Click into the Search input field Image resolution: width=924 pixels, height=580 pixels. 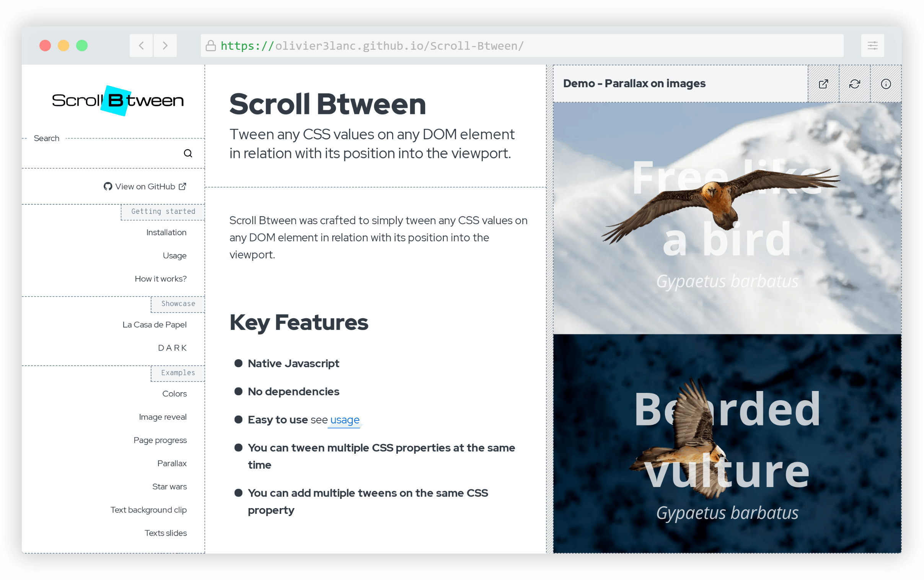click(104, 153)
